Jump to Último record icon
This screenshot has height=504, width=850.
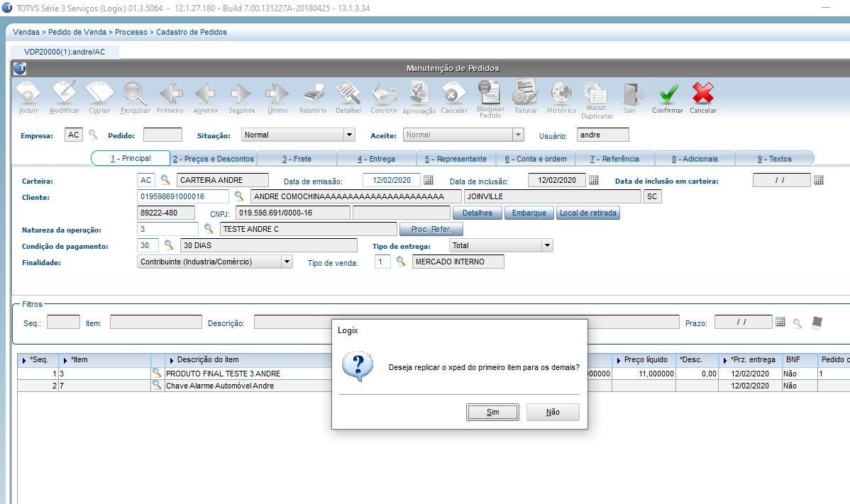click(x=277, y=93)
